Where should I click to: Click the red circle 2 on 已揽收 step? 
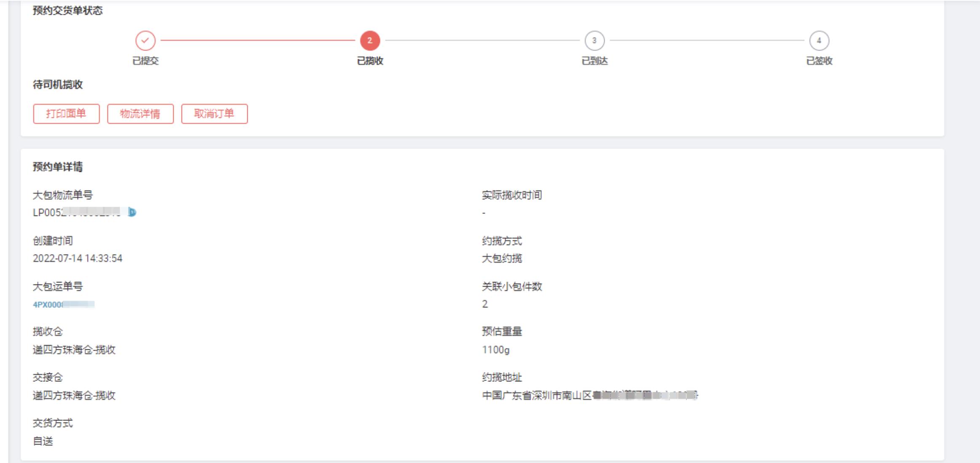(x=369, y=40)
